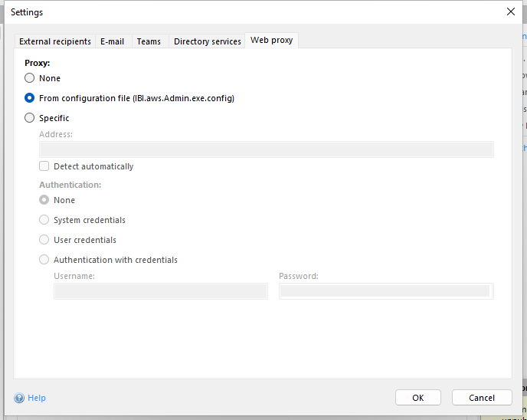Click the blue Help question mark icon
The height and width of the screenshot is (420, 527).
[19, 398]
